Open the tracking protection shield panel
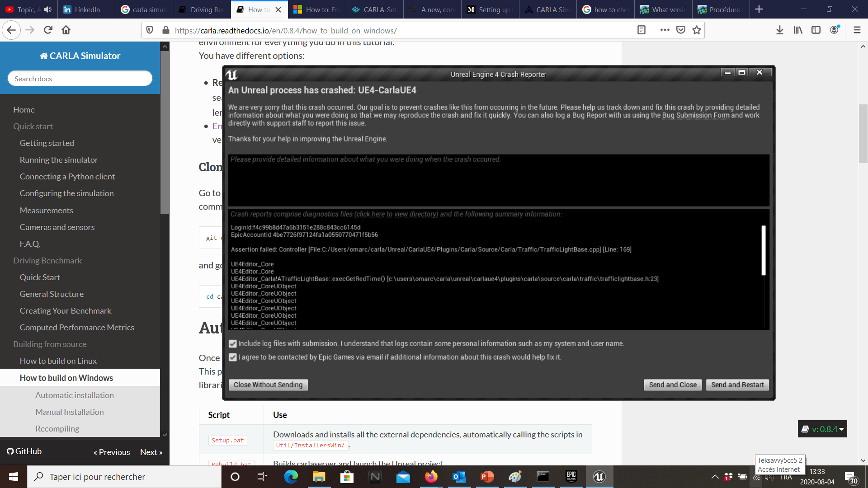Viewport: 868px width, 488px height. [150, 30]
